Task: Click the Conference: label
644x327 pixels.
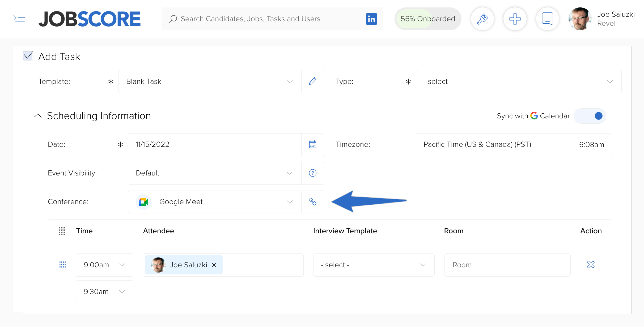Action: coord(68,202)
